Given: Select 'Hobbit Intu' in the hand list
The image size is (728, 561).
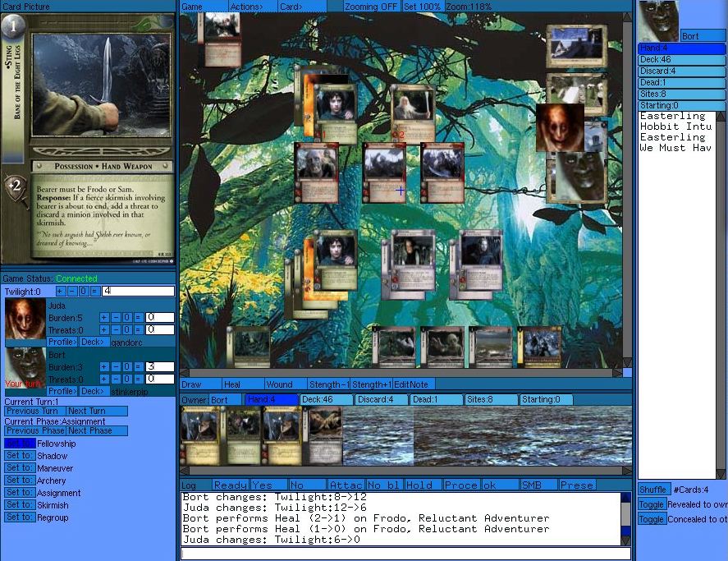Looking at the screenshot, I should tap(675, 126).
